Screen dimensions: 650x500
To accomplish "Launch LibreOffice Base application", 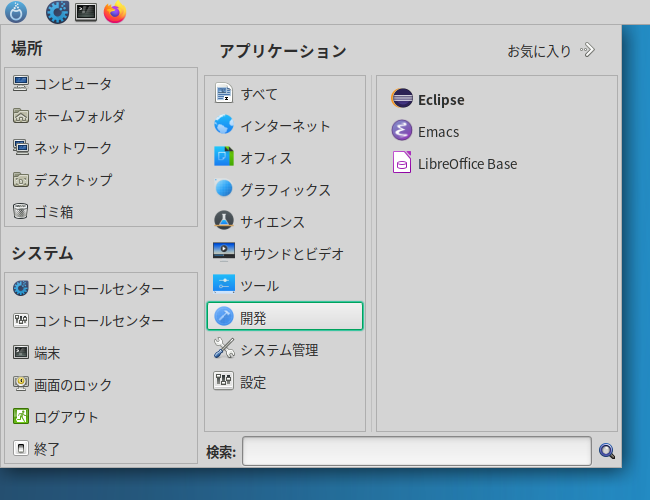I will pyautogui.click(x=454, y=163).
